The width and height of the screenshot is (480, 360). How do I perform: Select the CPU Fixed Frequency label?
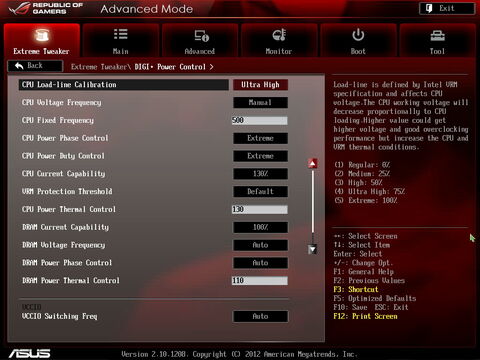pyautogui.click(x=58, y=120)
